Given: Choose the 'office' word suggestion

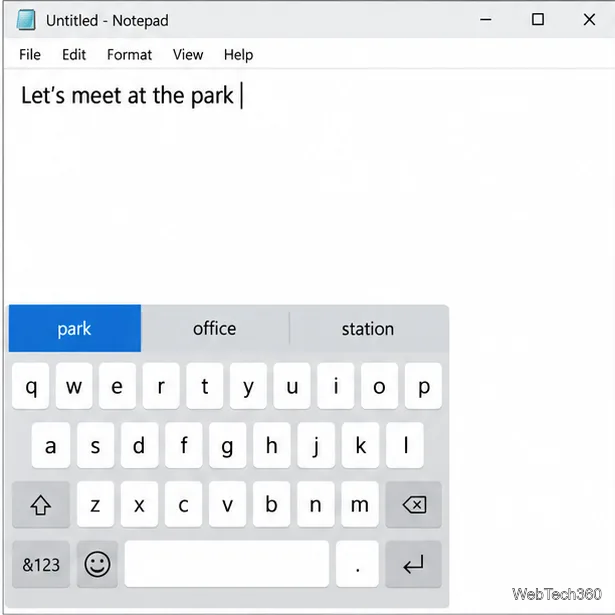Looking at the screenshot, I should (x=215, y=328).
